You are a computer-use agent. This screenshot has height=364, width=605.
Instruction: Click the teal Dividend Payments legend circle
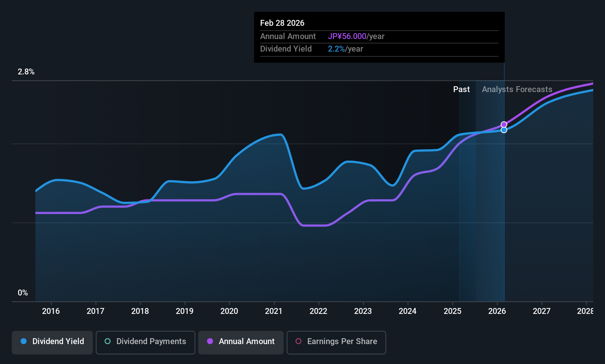click(108, 341)
